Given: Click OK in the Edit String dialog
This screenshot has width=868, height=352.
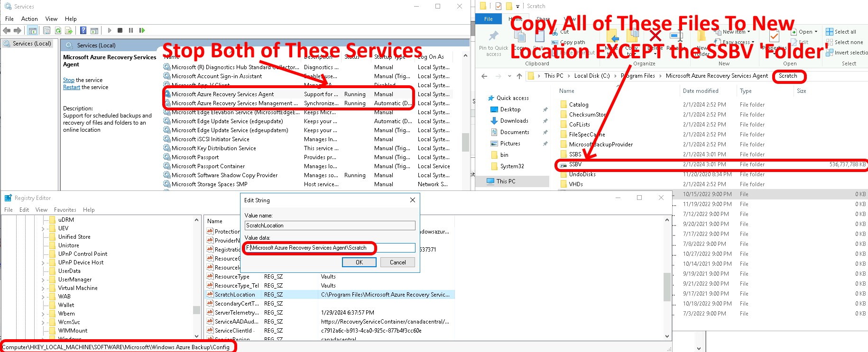Looking at the screenshot, I should [359, 262].
